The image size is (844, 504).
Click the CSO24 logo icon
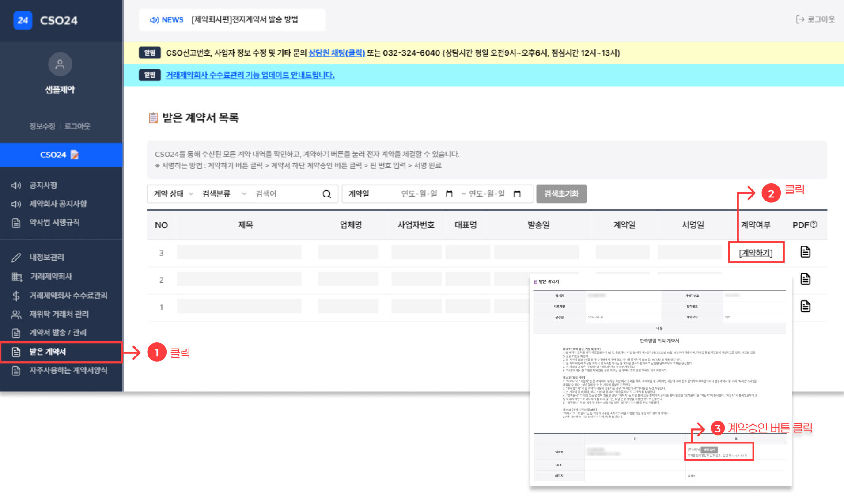click(x=23, y=20)
